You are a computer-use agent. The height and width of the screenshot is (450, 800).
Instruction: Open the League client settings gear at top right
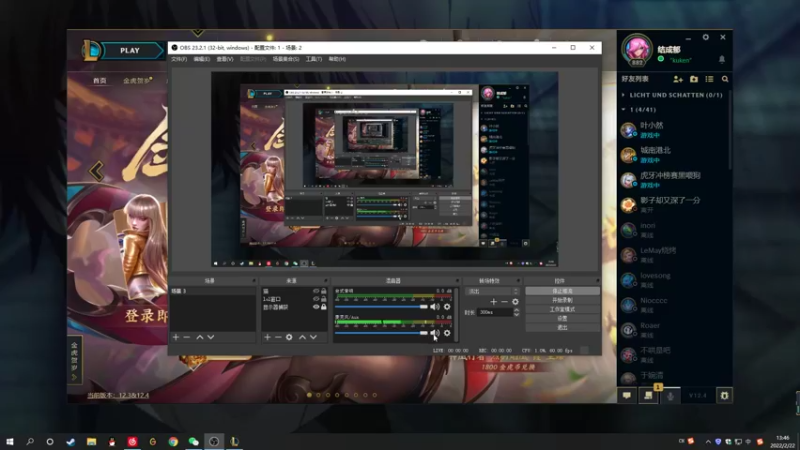click(x=706, y=37)
